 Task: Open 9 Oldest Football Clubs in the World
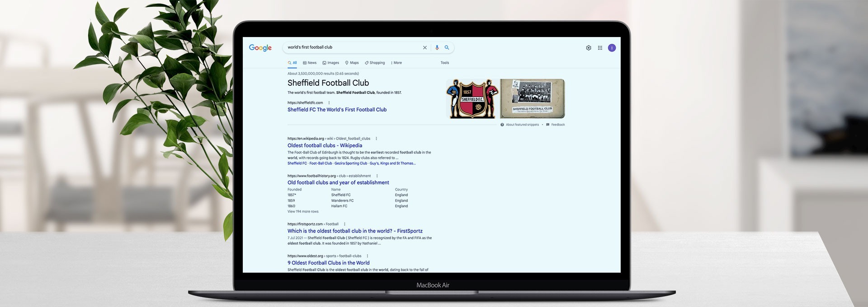(329, 263)
